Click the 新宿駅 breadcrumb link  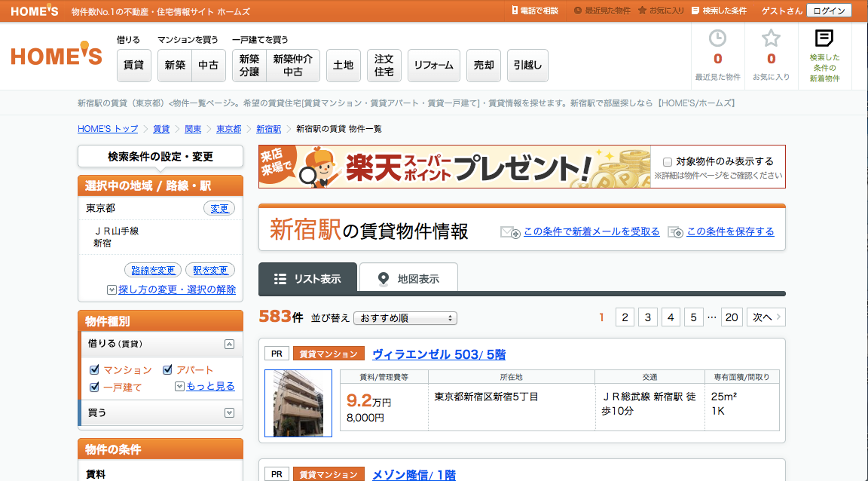coord(268,129)
